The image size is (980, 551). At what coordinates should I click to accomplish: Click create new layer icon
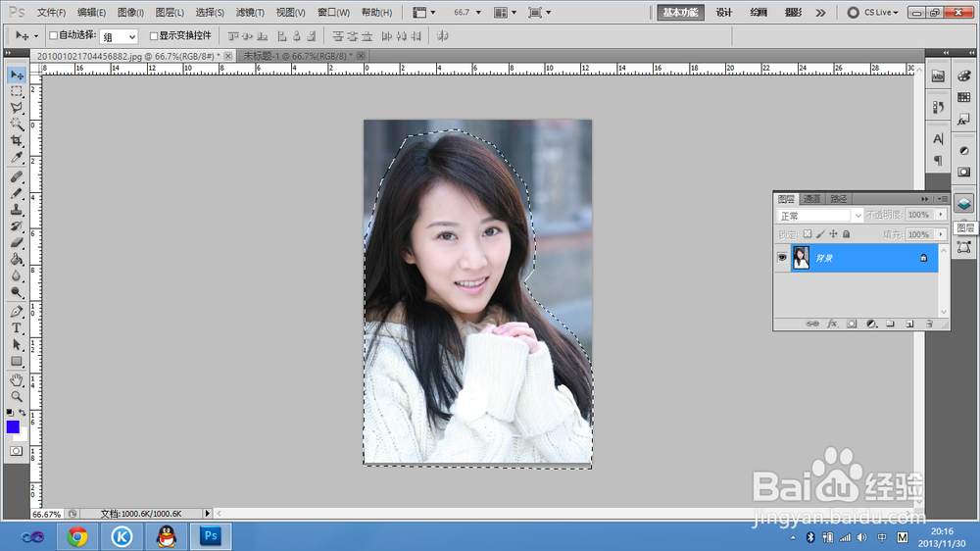click(x=909, y=324)
